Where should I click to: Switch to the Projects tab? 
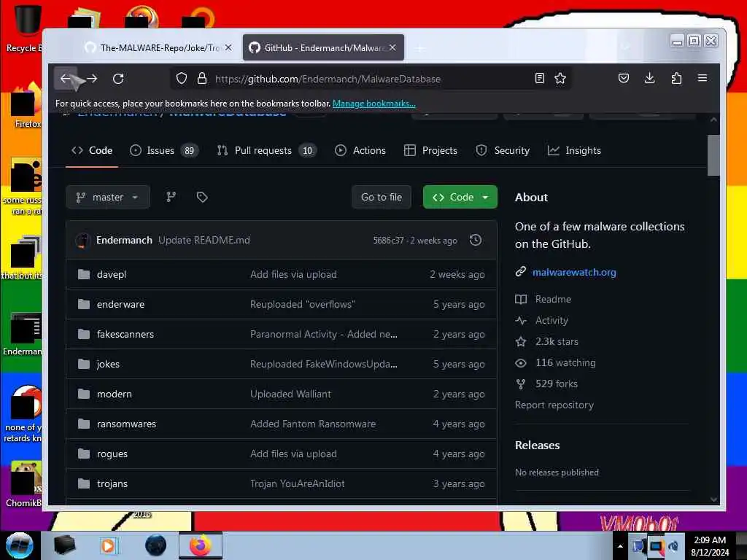point(430,150)
